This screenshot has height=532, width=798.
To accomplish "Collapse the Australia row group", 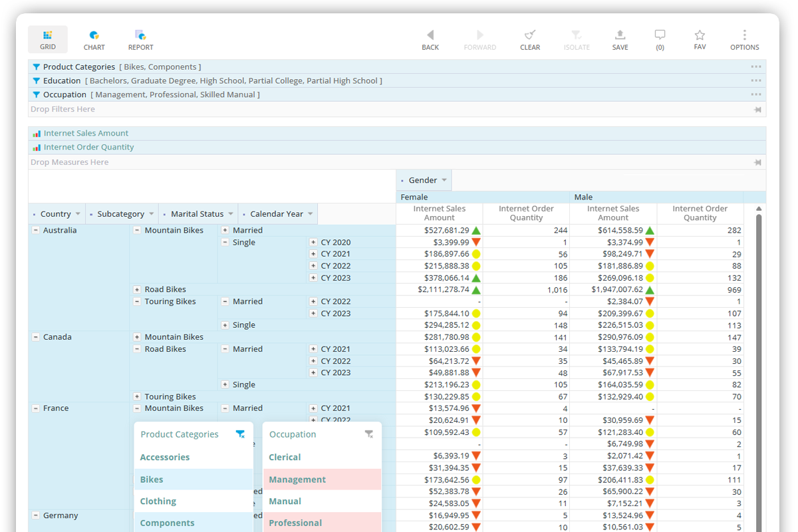I will 36,230.
